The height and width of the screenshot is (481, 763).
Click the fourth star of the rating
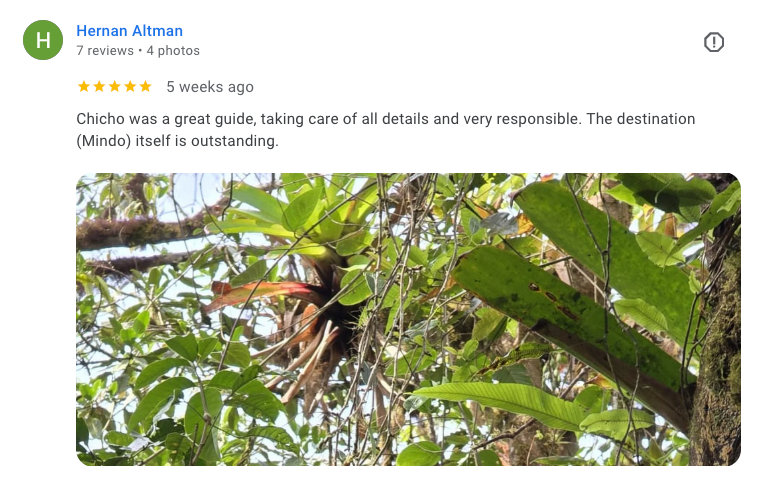tap(129, 87)
